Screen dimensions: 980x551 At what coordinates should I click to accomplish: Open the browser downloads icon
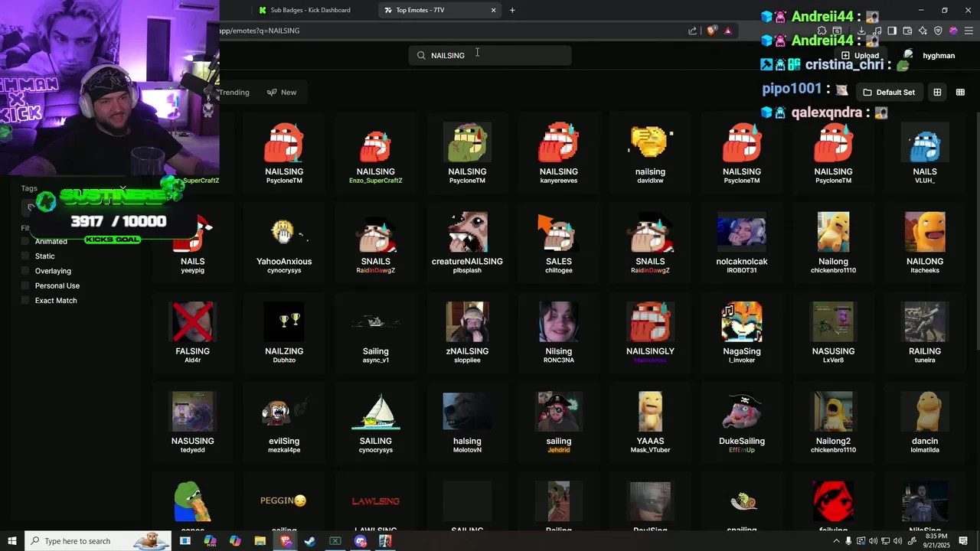(861, 31)
